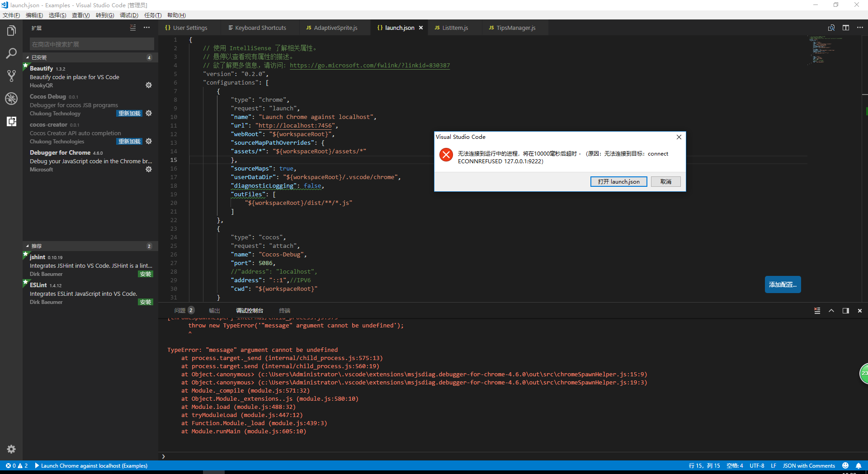Close the Visual Studio Code error dialog
Screen dimensions: 868x474
[679, 137]
